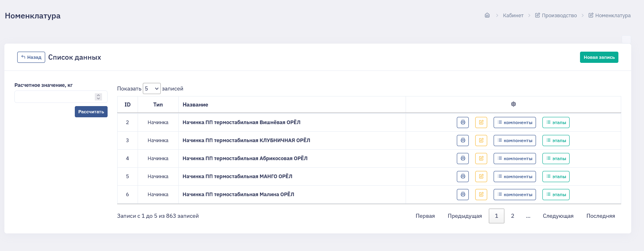The width and height of the screenshot is (644, 251).
Task: Go to Последняя page
Action: click(x=601, y=216)
